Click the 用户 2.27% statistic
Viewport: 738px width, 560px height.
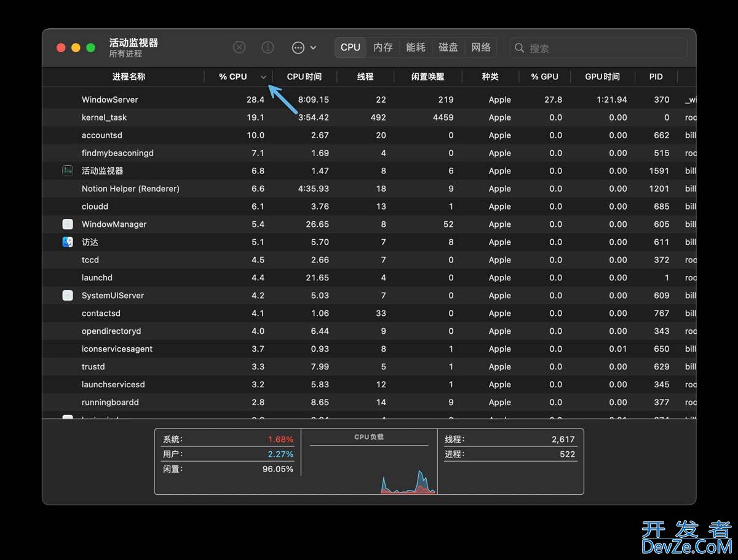coord(228,454)
